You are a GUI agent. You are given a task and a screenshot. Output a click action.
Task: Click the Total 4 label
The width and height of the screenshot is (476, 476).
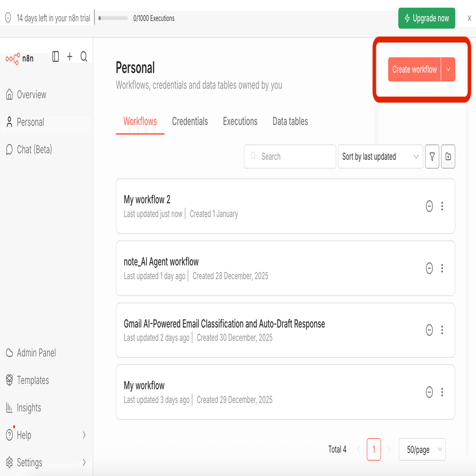[x=337, y=449]
